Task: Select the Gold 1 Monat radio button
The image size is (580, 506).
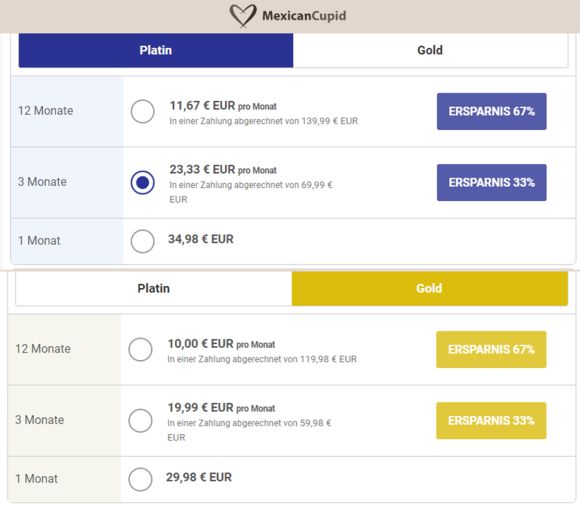Action: [x=140, y=479]
